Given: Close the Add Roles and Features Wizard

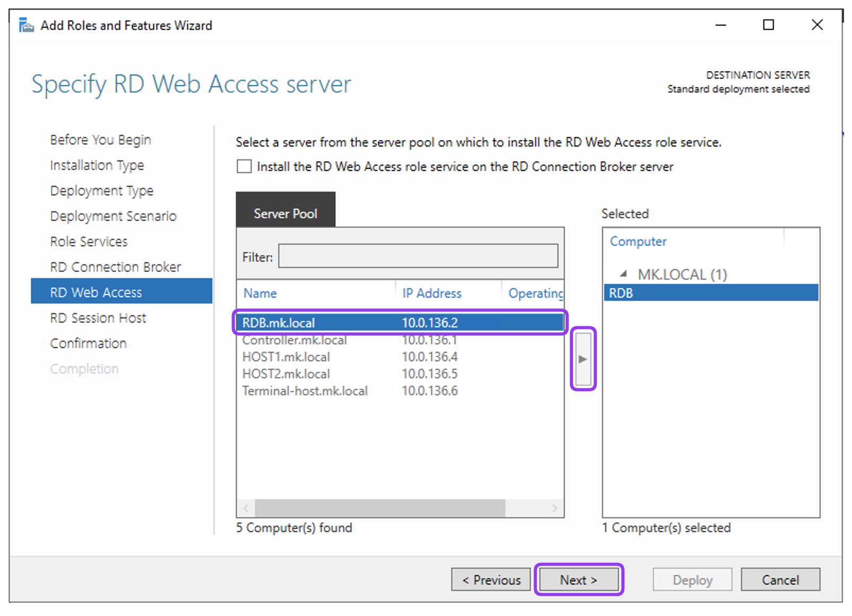Looking at the screenshot, I should pos(817,25).
